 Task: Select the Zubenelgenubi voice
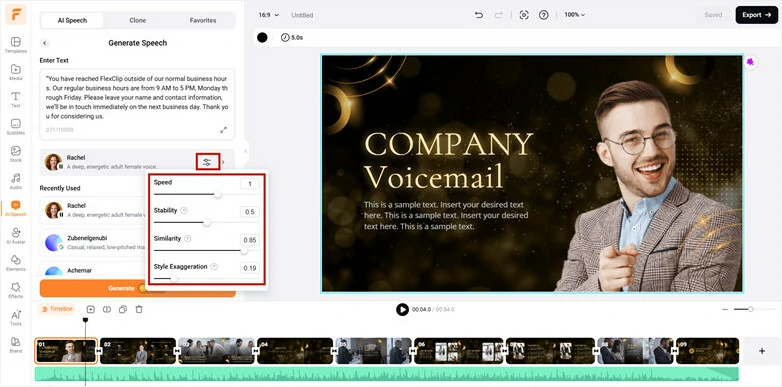pyautogui.click(x=92, y=242)
